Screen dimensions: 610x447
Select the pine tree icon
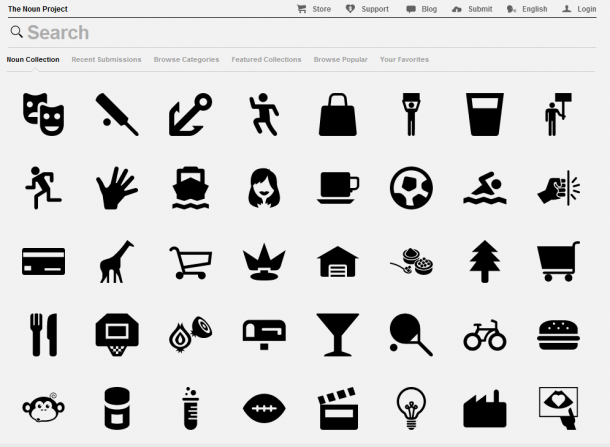coord(485,261)
